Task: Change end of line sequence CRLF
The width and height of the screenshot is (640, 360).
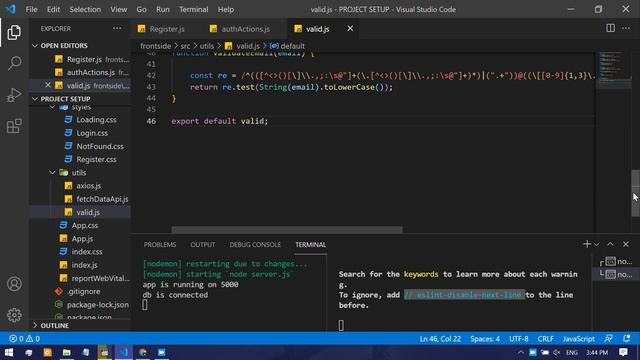Action: tap(545, 338)
